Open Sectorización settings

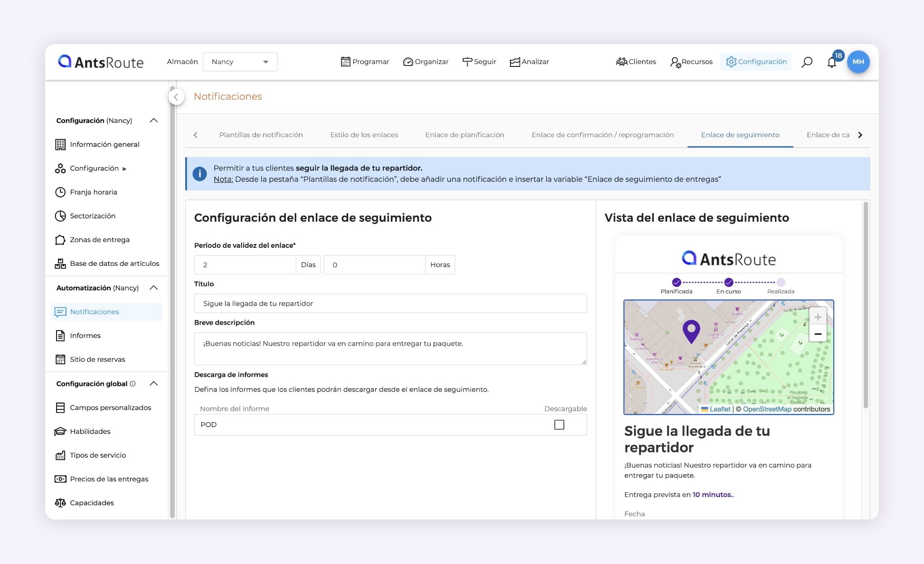pyautogui.click(x=93, y=216)
